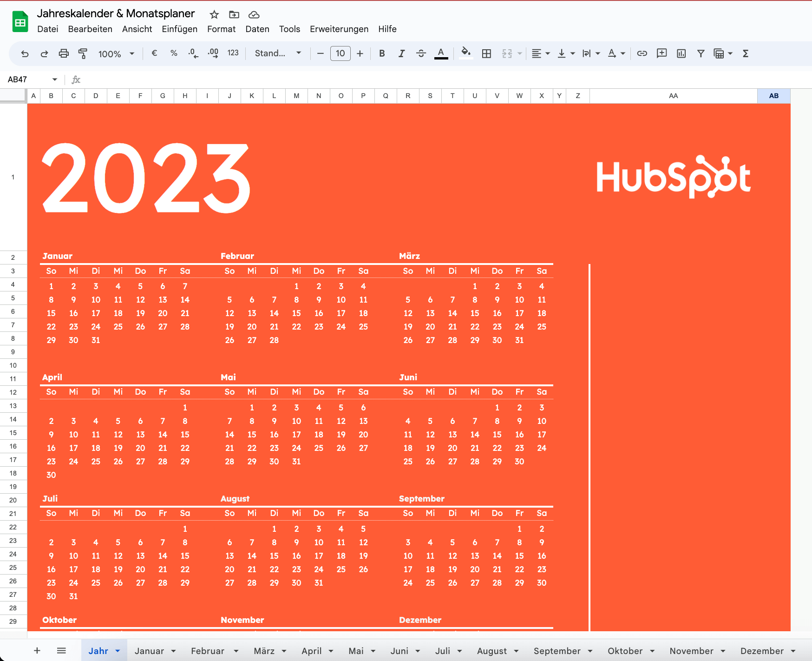Image resolution: width=812 pixels, height=661 pixels.
Task: Open the functions sigma menu
Action: [x=746, y=53]
